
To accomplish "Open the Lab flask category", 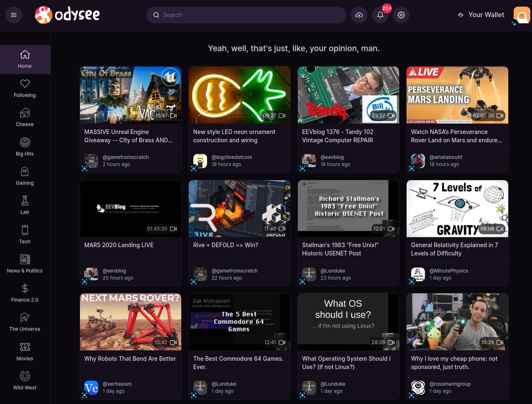I will [25, 206].
